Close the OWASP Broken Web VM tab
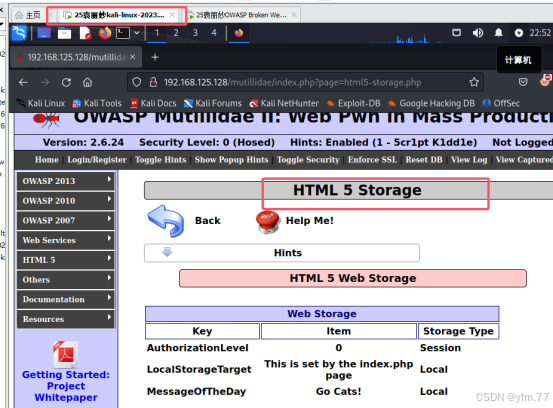 coord(294,15)
